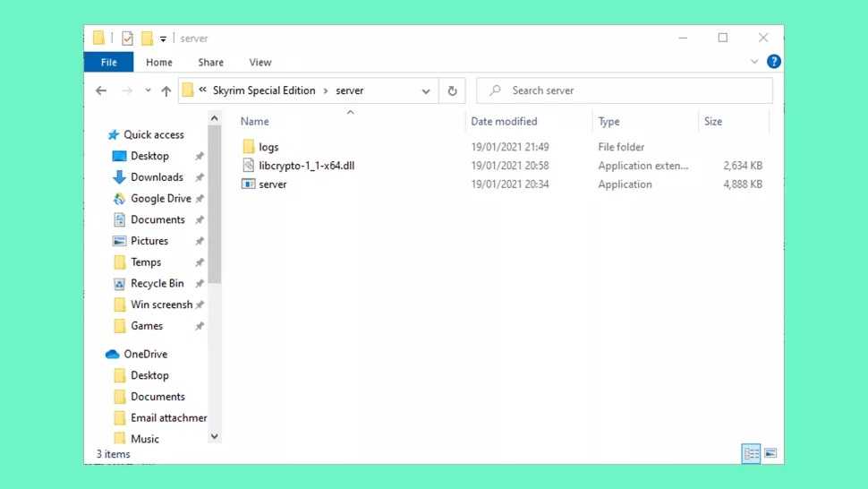This screenshot has width=868, height=489.
Task: Click Skyrim Special Edition in the breadcrumb
Action: coord(264,90)
